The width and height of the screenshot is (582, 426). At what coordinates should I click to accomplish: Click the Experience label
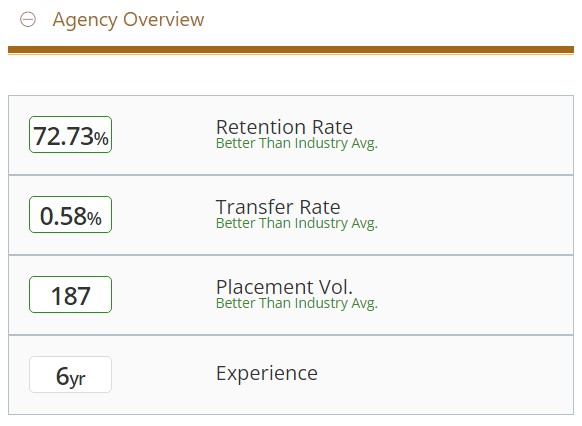click(x=267, y=373)
